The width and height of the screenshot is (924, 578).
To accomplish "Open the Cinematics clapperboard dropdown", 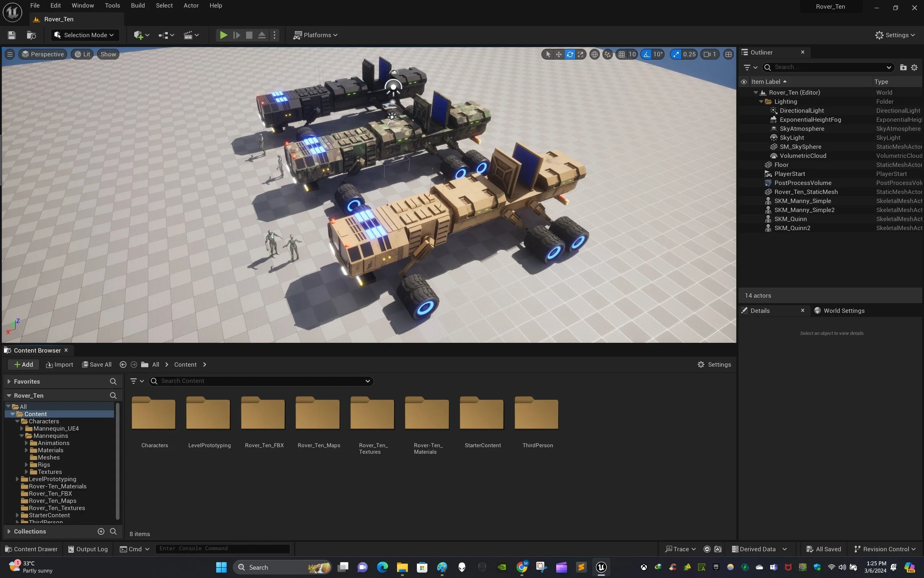I will (x=191, y=35).
